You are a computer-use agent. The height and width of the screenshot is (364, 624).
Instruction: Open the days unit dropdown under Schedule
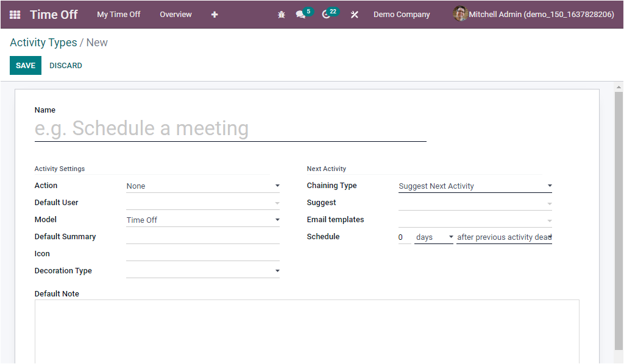(433, 237)
